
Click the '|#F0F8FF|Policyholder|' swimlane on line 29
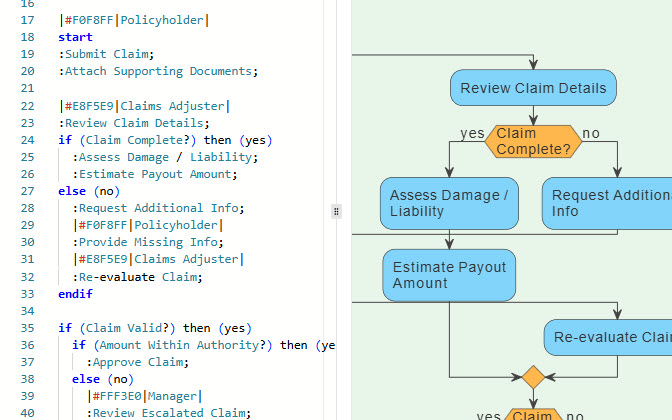(148, 225)
